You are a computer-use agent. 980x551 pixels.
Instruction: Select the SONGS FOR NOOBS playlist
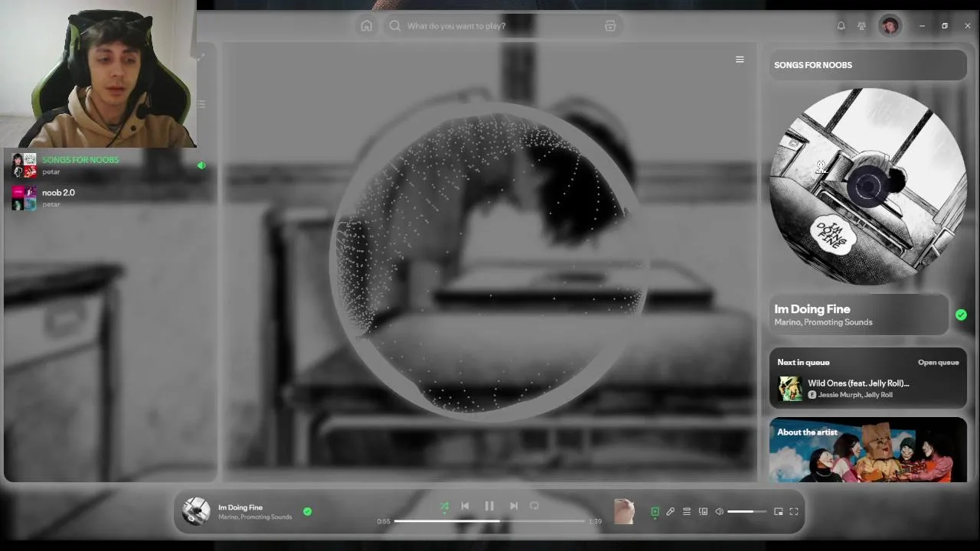point(109,165)
